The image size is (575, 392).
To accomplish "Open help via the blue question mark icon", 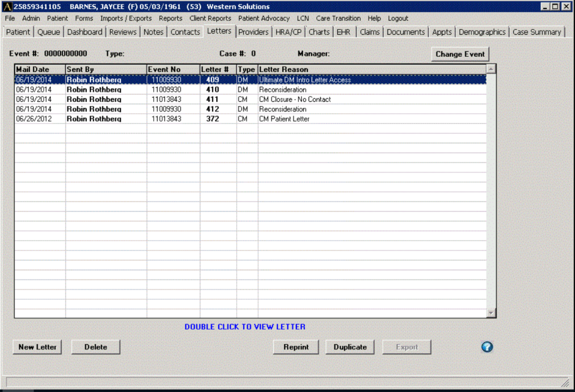I will click(x=486, y=347).
